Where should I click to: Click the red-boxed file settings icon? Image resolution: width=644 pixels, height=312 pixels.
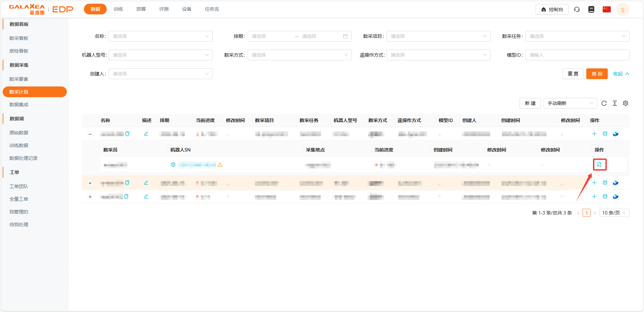click(599, 165)
